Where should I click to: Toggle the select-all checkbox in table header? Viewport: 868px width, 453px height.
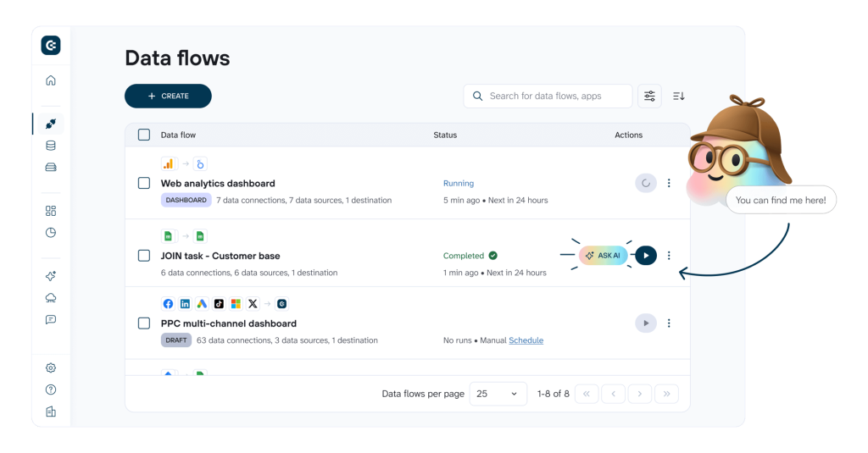pos(144,135)
